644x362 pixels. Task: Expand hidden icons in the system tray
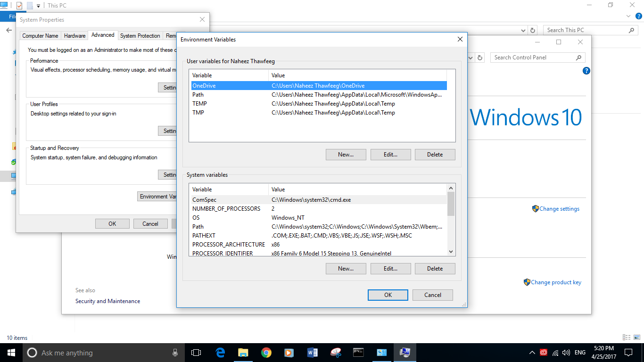(x=532, y=352)
